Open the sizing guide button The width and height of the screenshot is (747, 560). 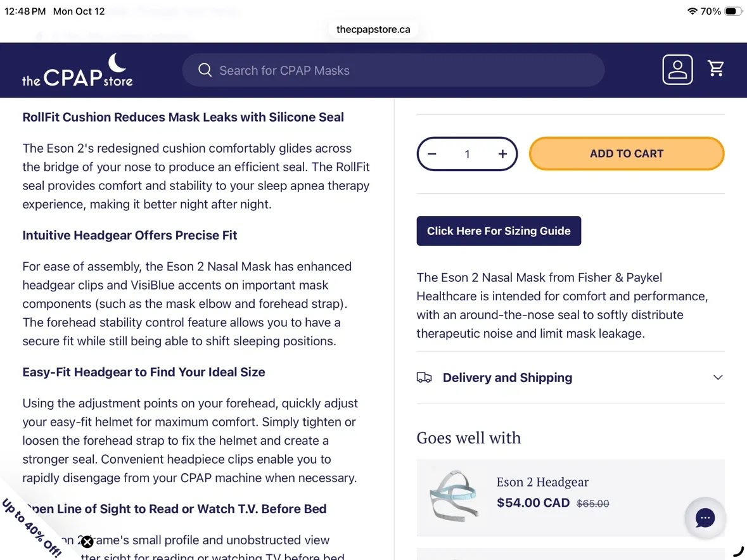click(x=499, y=231)
